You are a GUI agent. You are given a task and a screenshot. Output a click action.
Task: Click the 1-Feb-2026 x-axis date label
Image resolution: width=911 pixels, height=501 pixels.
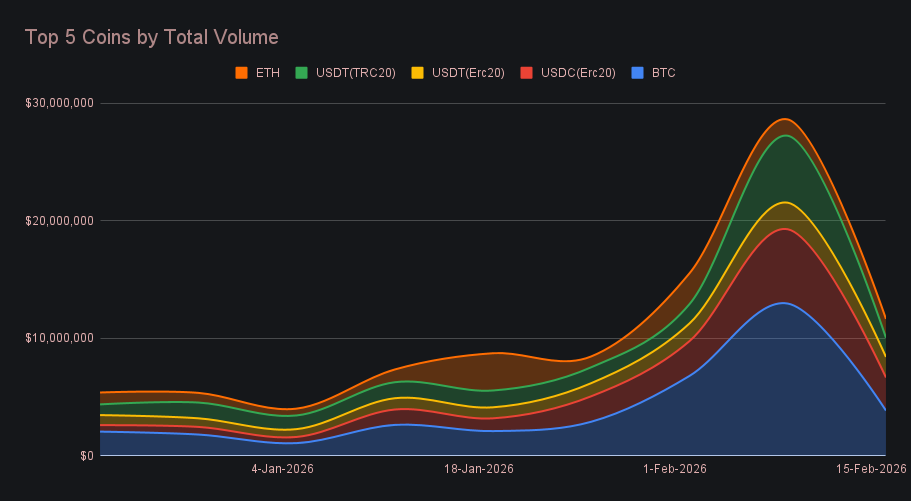tap(674, 468)
